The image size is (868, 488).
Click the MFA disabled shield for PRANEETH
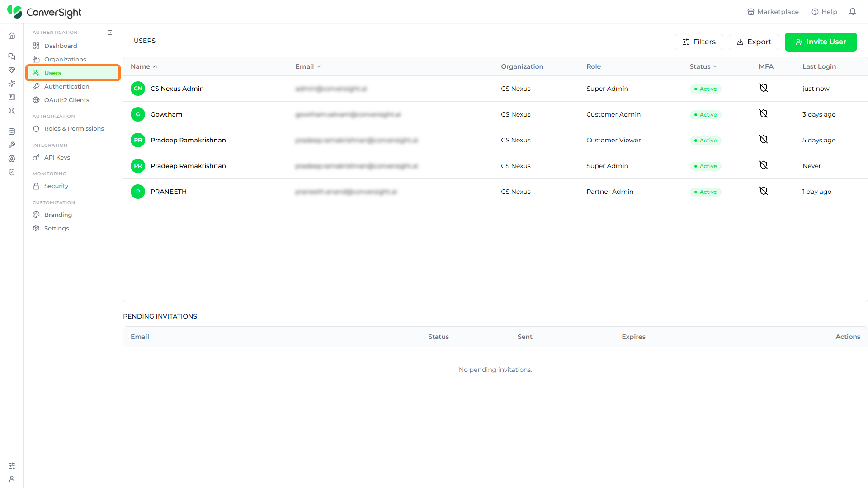click(x=764, y=191)
